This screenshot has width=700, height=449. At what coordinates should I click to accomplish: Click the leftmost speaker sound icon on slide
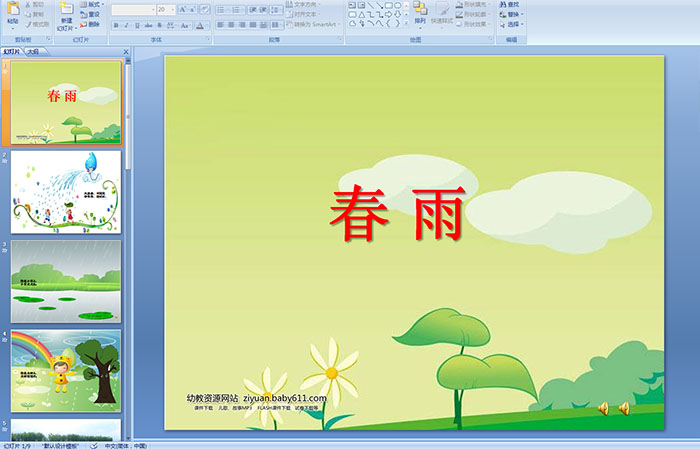point(603,408)
